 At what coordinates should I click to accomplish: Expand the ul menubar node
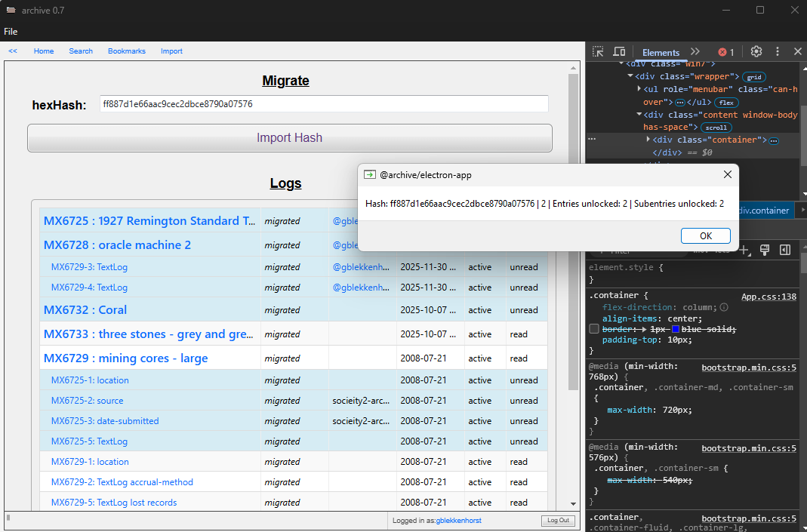pyautogui.click(x=639, y=88)
